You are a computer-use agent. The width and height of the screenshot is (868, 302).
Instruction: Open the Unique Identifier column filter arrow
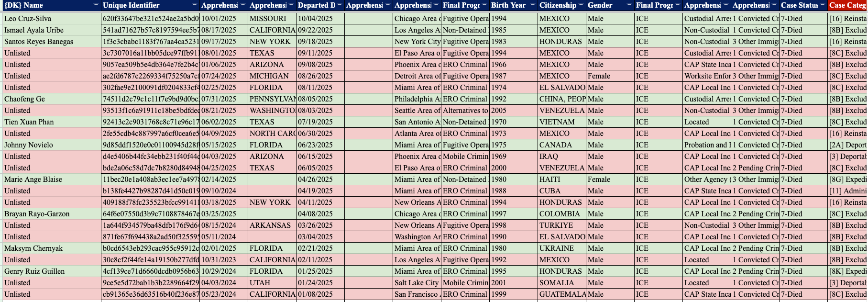click(195, 5)
